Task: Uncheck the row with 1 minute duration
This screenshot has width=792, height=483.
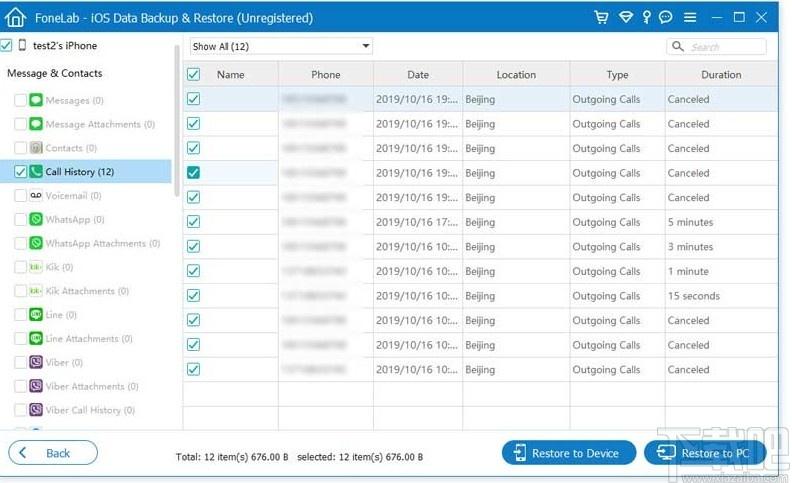Action: 193,271
